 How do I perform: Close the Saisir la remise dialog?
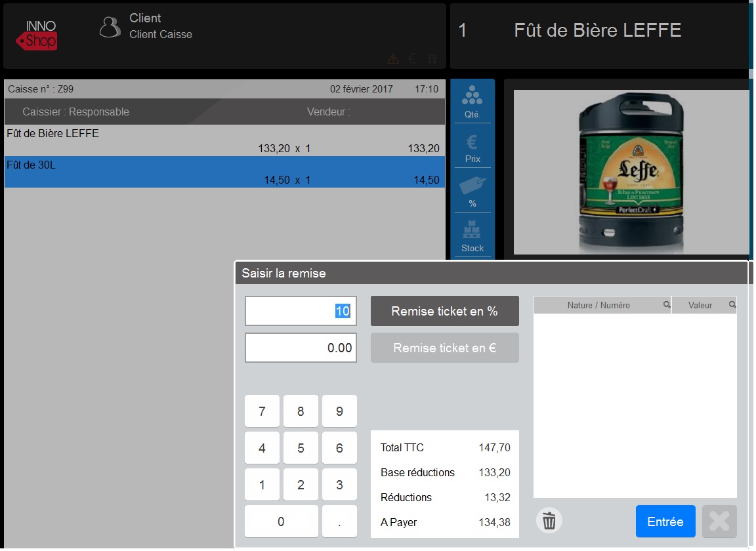click(719, 521)
